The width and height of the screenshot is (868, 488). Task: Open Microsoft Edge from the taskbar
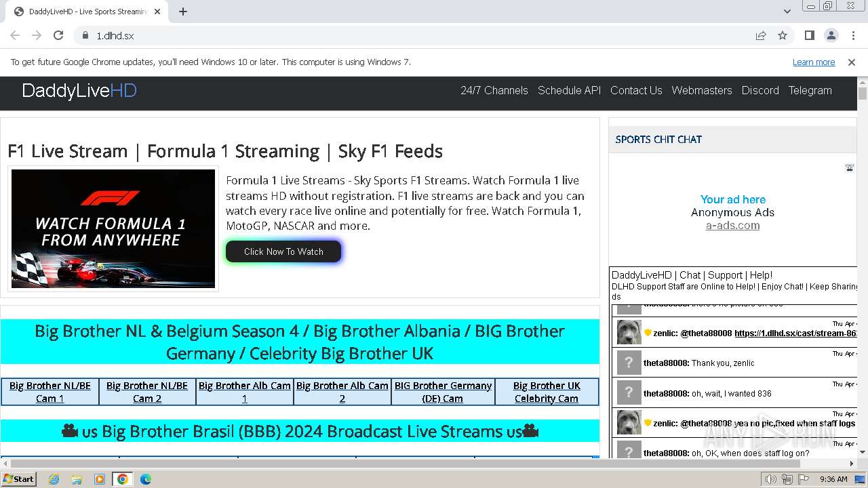click(145, 479)
